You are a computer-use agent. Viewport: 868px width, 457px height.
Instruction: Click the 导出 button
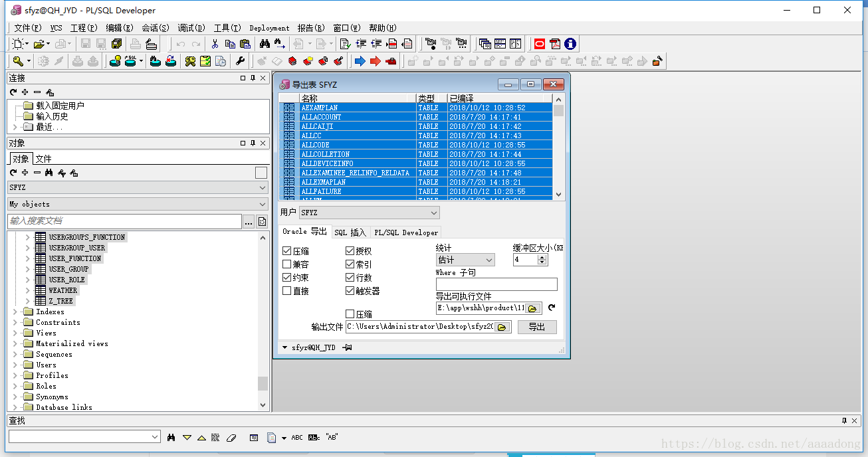(x=537, y=327)
